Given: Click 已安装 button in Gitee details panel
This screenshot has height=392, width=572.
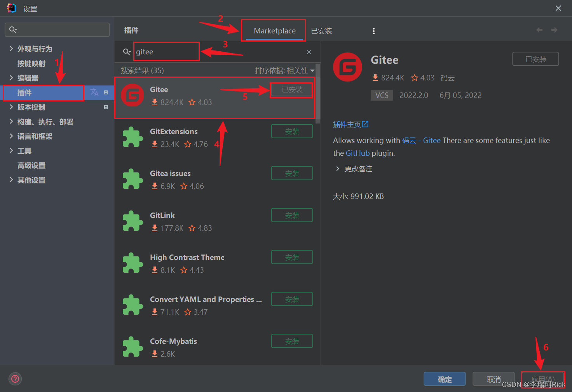Looking at the screenshot, I should click(535, 59).
